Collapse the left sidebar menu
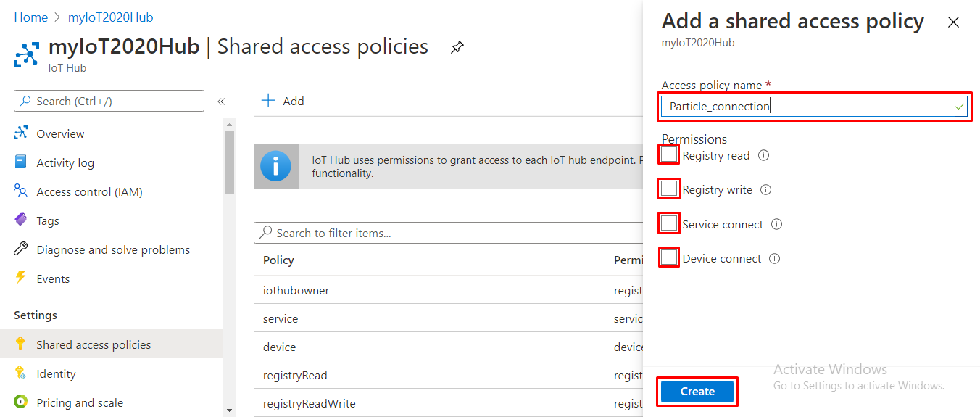 [221, 102]
